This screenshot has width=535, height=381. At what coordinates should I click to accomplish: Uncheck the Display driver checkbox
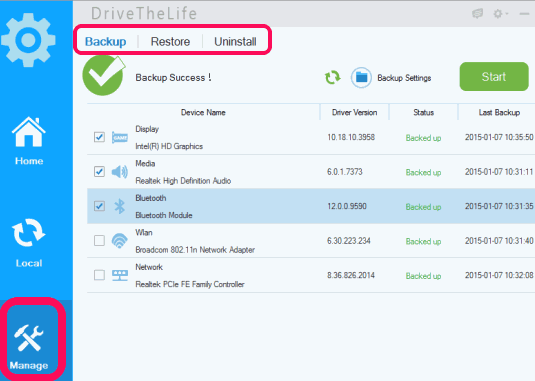click(99, 137)
